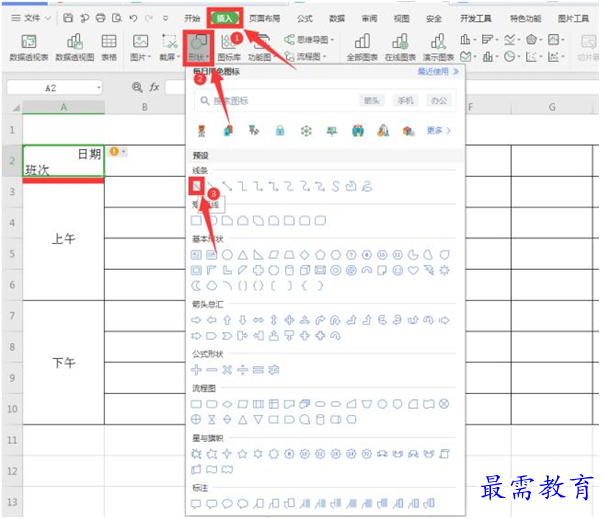
Task: Select the division sign in 公式形状
Action: (x=243, y=370)
